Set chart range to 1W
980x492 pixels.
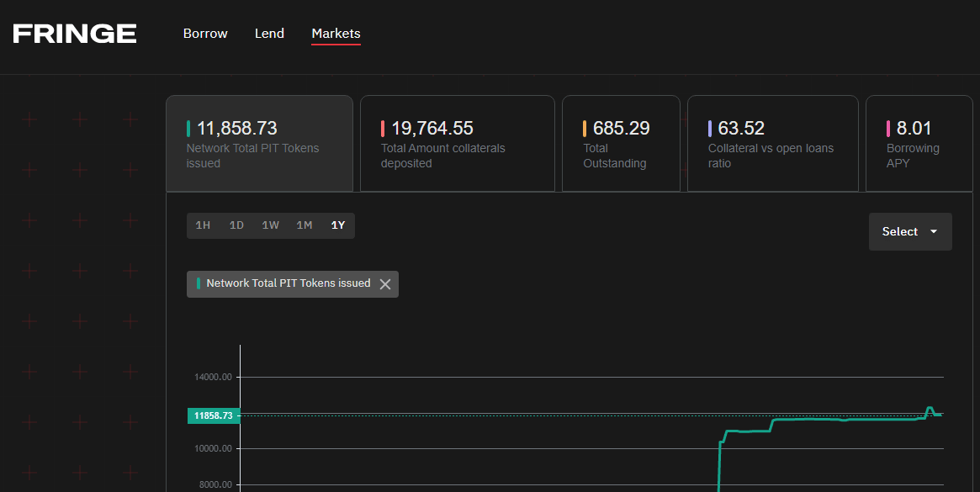tap(271, 225)
